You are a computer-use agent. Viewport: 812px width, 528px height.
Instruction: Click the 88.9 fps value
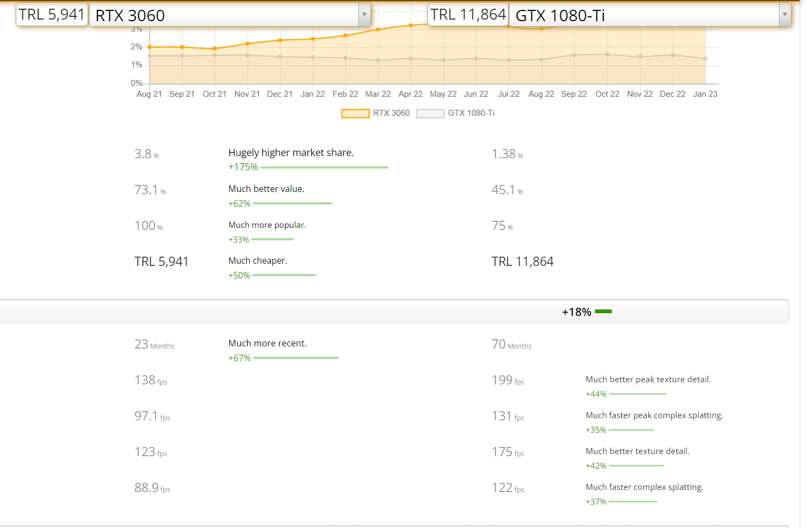pos(152,488)
